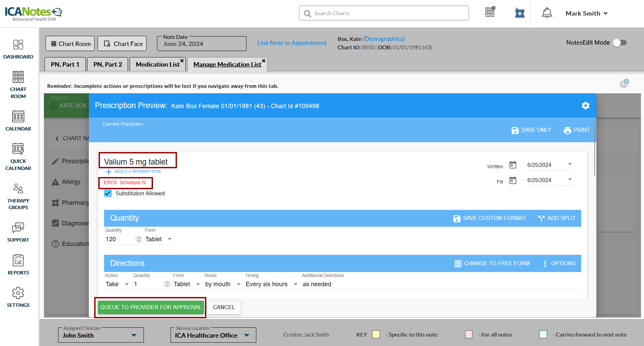The width and height of the screenshot is (644, 346).
Task: Click the Link Note to Appointment link
Action: coord(292,43)
